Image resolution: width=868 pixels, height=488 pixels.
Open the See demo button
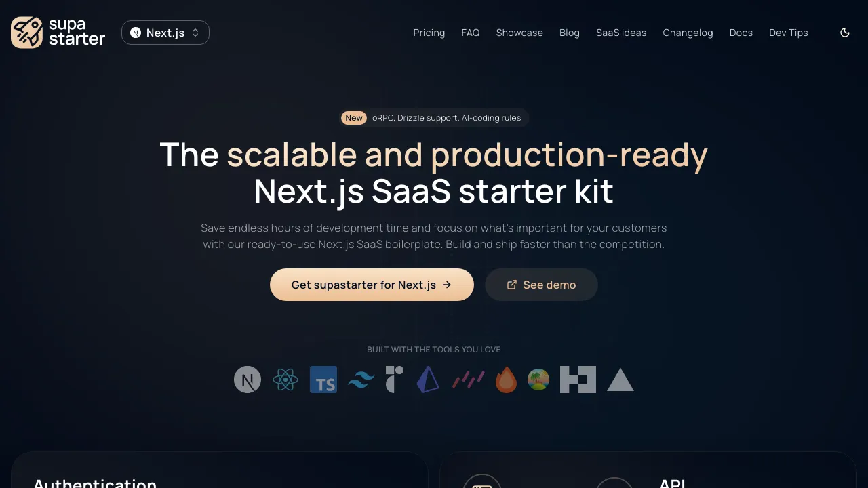coord(541,285)
